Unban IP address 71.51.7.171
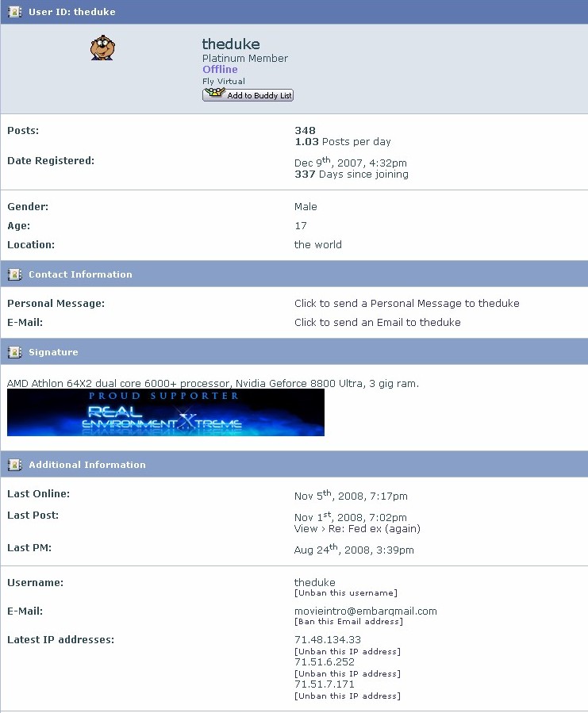Image resolution: width=588 pixels, height=713 pixels. point(348,696)
